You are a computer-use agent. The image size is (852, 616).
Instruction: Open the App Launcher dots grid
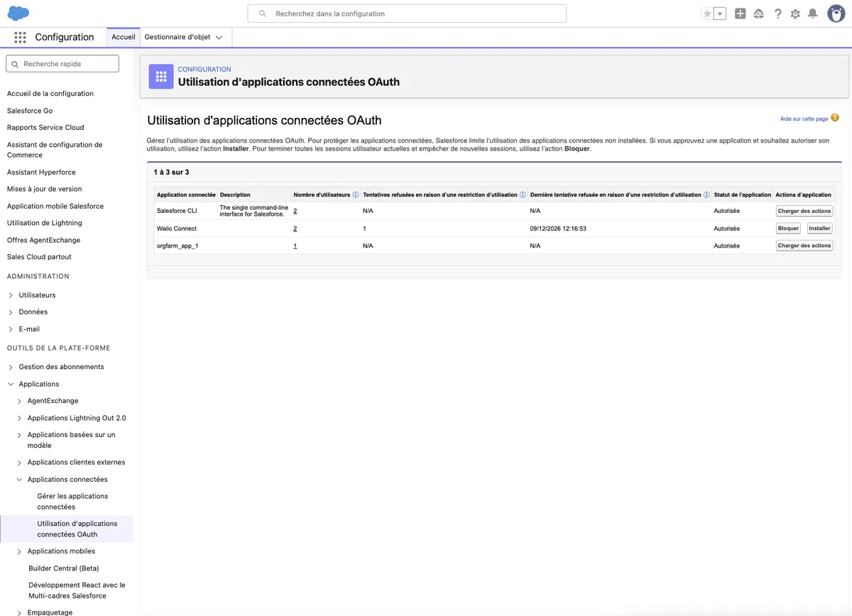click(x=20, y=38)
